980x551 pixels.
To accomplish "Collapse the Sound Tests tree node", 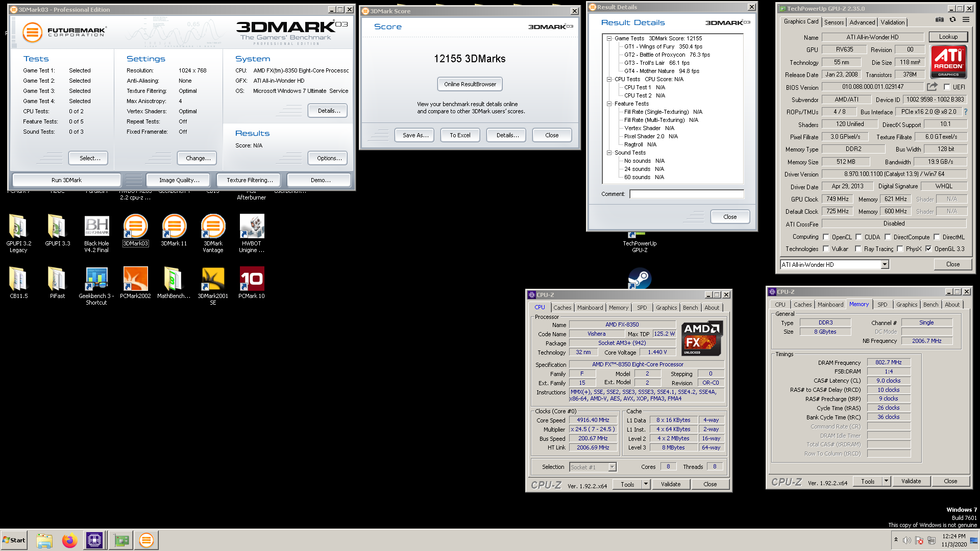I will point(609,153).
